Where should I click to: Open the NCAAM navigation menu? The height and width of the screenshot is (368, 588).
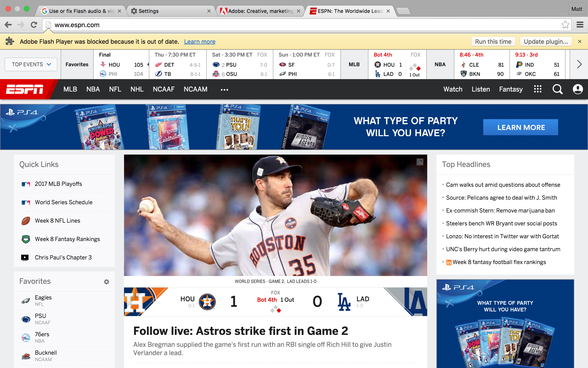pyautogui.click(x=196, y=89)
